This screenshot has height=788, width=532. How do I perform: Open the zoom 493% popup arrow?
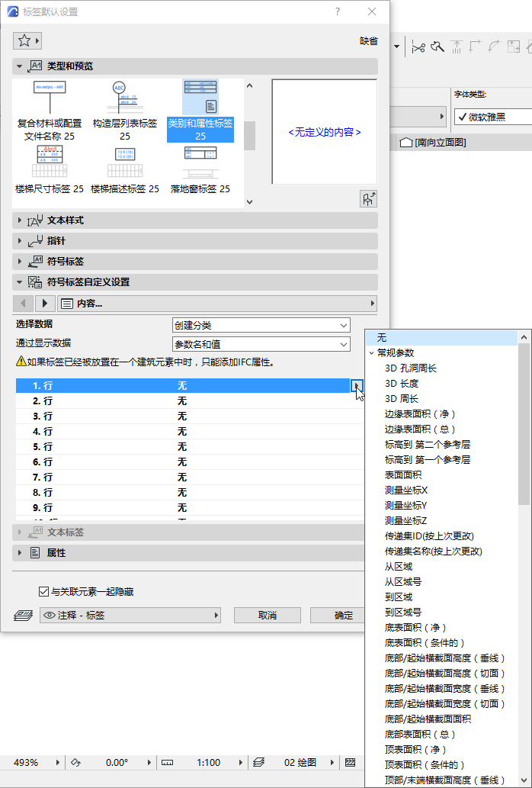[x=56, y=762]
